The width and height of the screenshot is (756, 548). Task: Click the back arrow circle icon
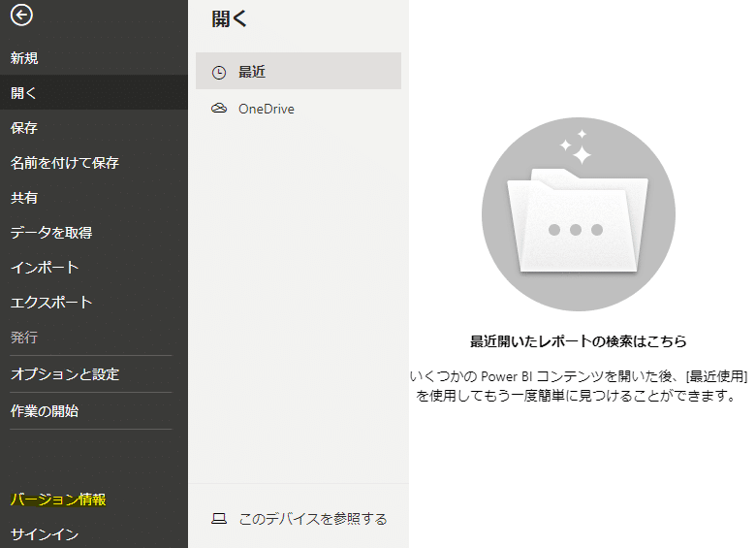[21, 16]
